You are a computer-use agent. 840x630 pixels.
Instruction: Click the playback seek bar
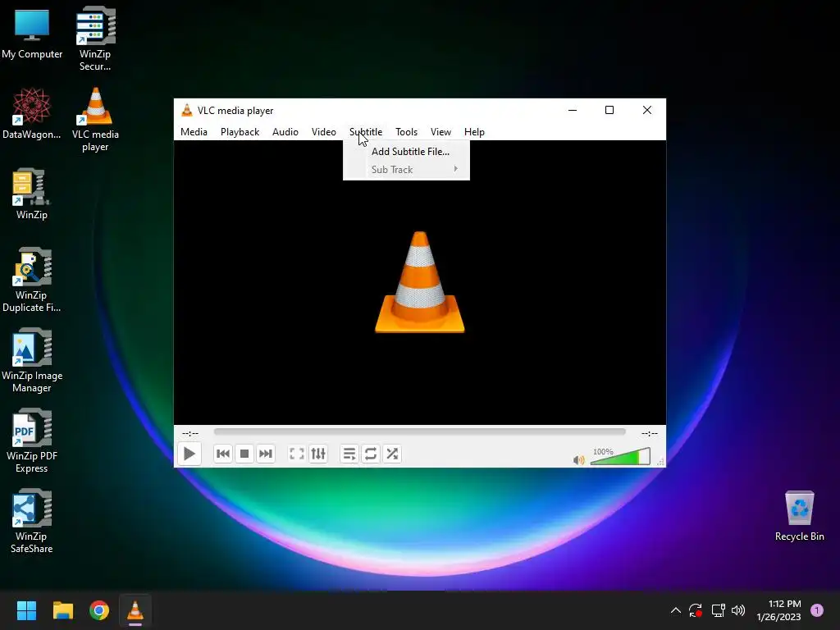click(x=419, y=431)
